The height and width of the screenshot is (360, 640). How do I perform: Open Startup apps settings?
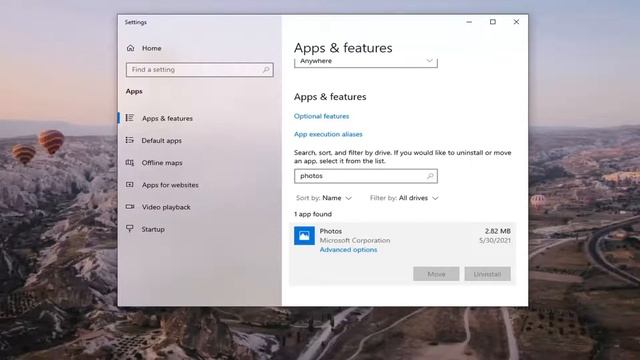click(153, 229)
